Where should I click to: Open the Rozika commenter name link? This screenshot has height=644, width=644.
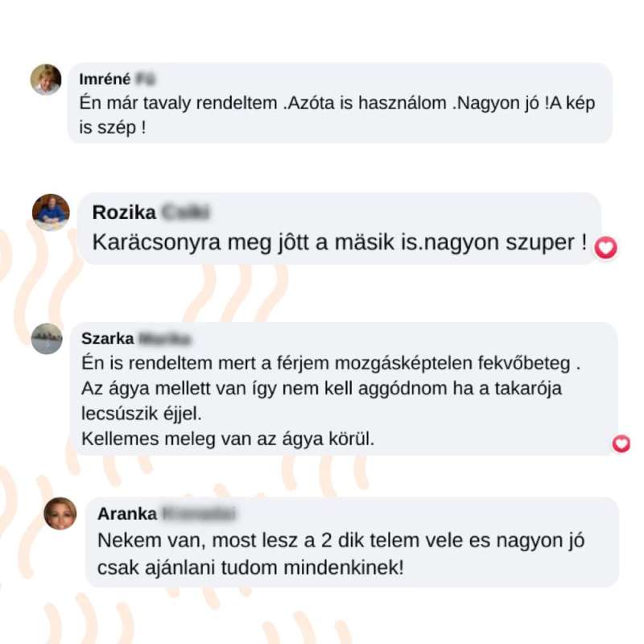(x=124, y=213)
